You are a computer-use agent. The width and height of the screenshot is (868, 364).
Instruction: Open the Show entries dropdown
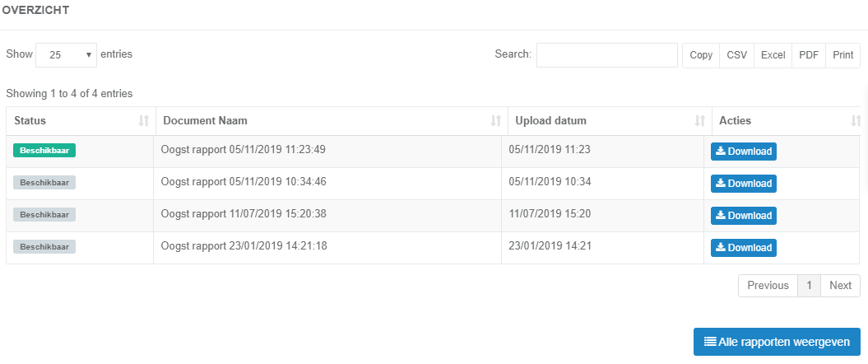[66, 55]
